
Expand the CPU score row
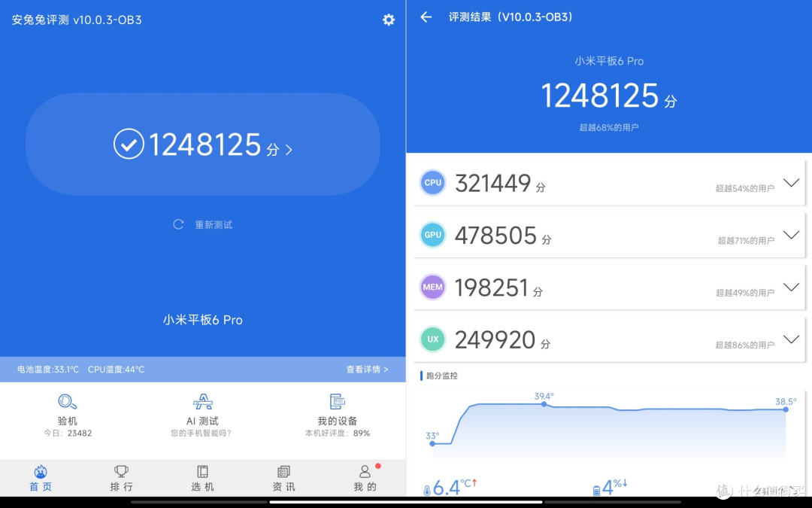(791, 182)
